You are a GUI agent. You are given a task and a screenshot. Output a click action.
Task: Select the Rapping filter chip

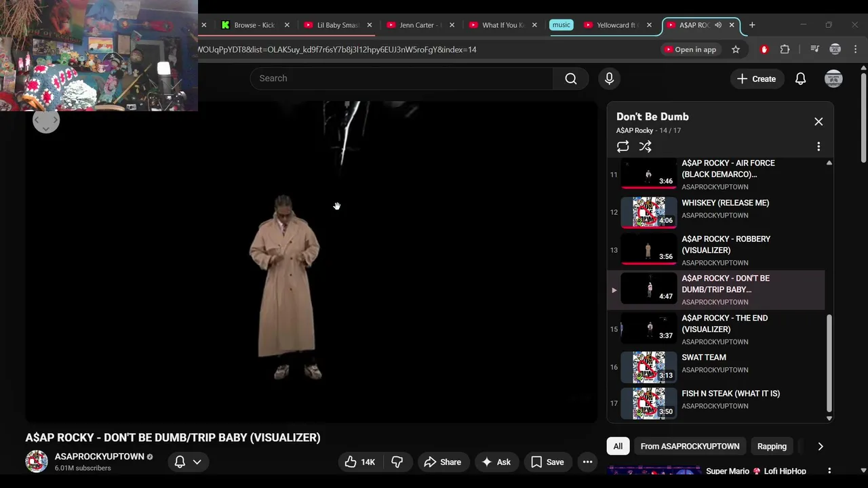[772, 446]
